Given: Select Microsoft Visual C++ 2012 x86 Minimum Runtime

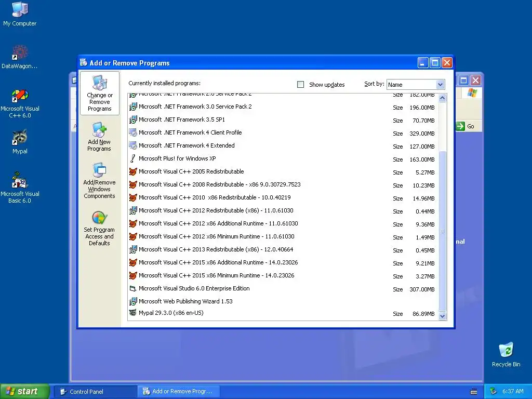Looking at the screenshot, I should point(283,236).
